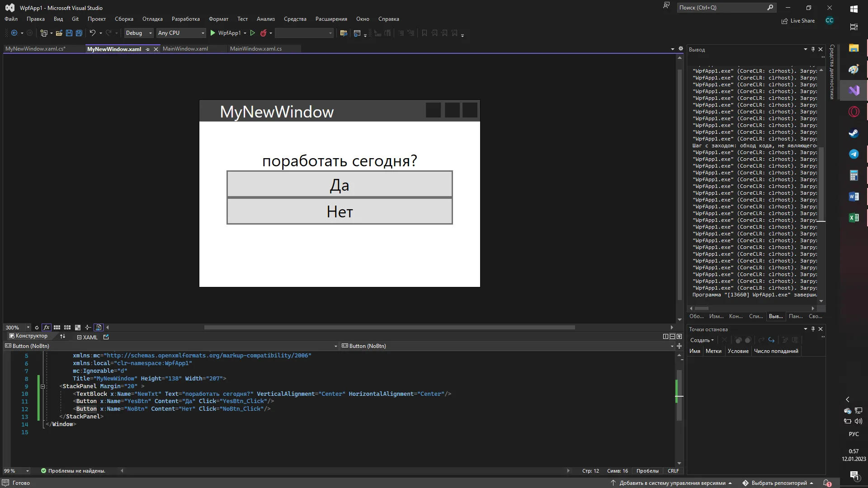Toggle the highlighted platform-only view button
Viewport: 868px width, 488px height.
tap(99, 328)
